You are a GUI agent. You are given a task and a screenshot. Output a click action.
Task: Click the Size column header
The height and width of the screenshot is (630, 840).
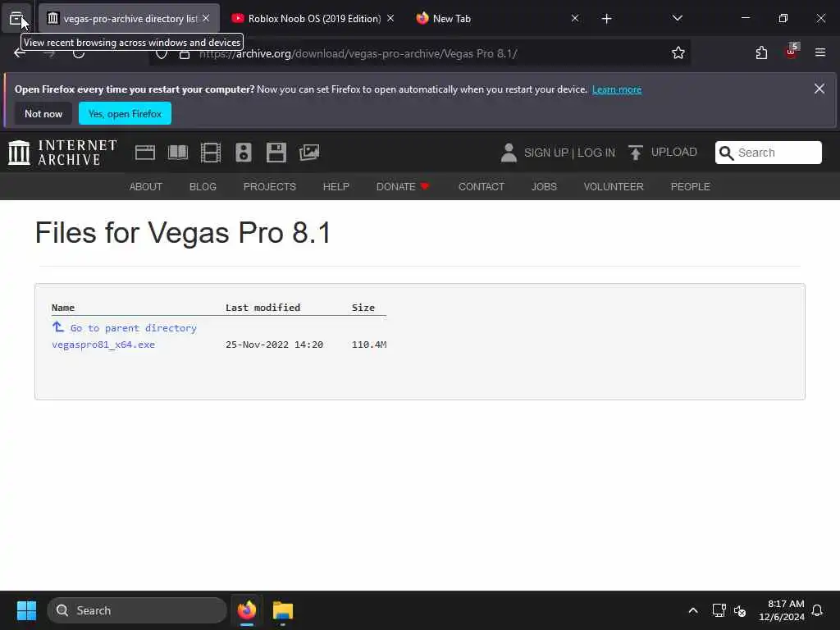(363, 308)
